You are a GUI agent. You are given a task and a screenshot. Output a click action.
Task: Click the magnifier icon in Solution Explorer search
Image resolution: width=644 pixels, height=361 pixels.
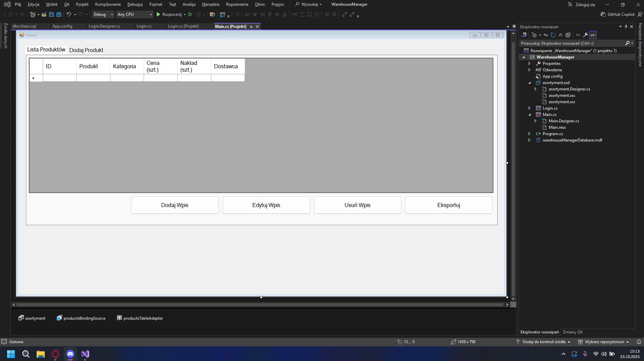627,43
